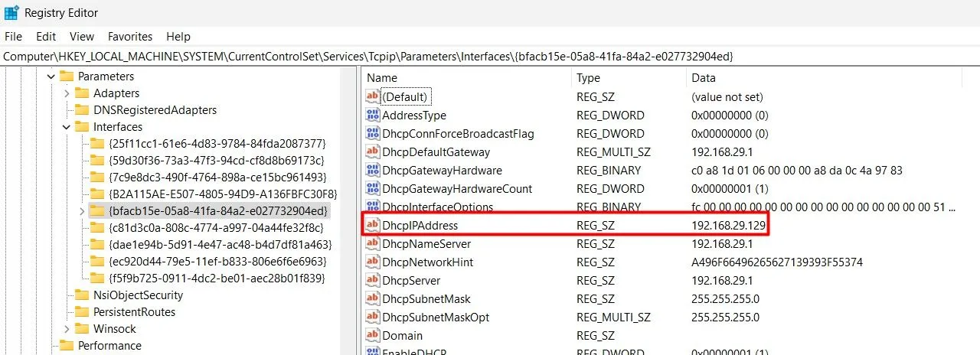Select the Interfaces folder icon
This screenshot has height=355, width=980.
tap(82, 127)
